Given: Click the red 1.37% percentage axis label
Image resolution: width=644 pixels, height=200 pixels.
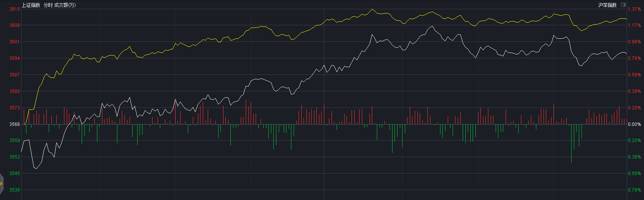Looking at the screenshot, I should [x=634, y=9].
